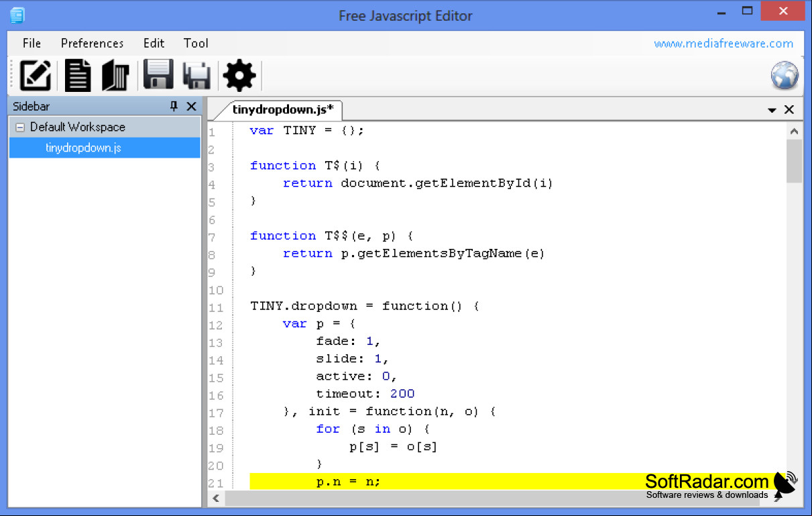Select the tinydropdown.js* tab
The image size is (812, 516).
(282, 109)
